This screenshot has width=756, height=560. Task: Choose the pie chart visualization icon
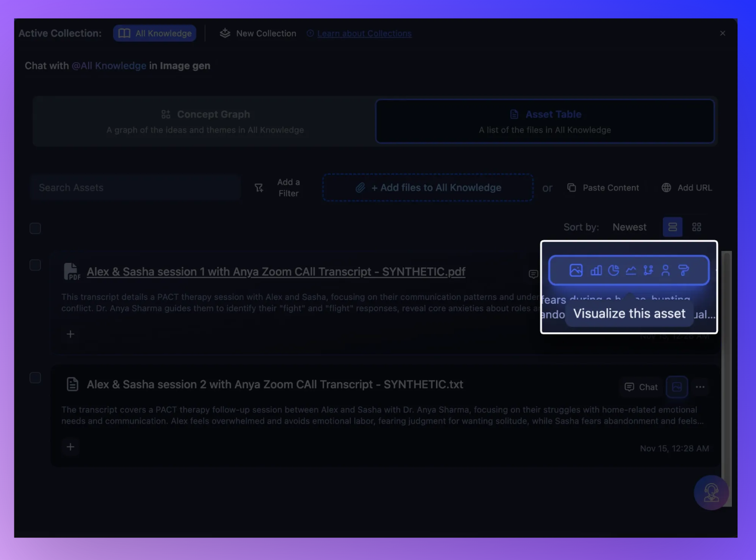coord(613,270)
